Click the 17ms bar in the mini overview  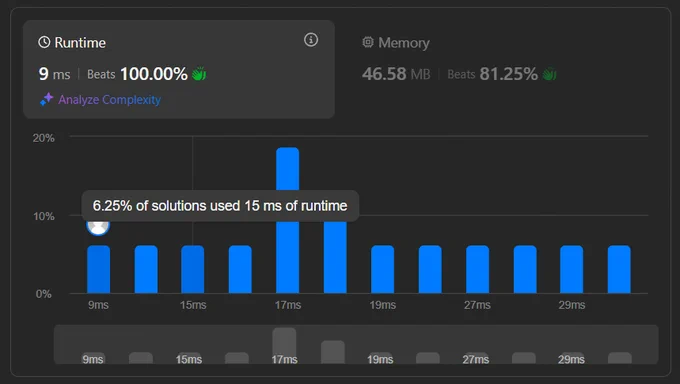(284, 345)
